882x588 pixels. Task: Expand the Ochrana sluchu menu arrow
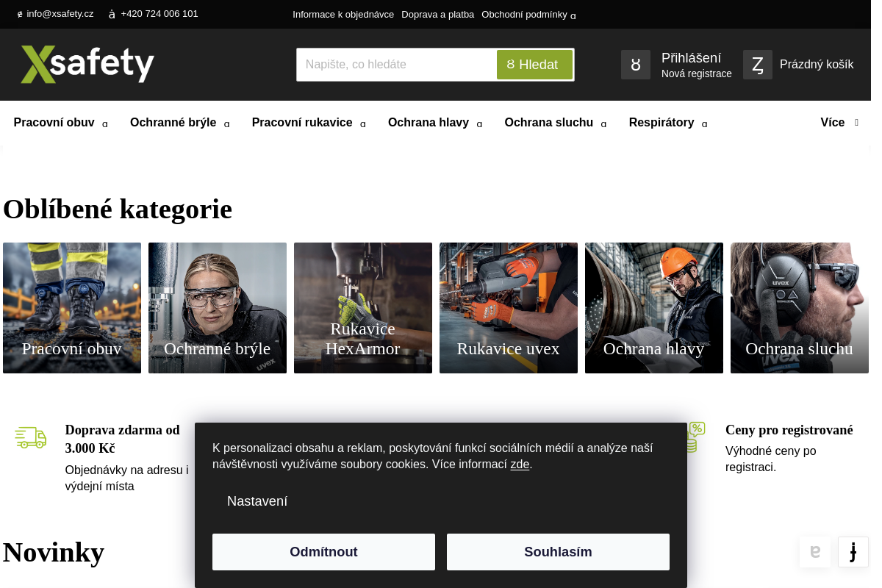click(604, 123)
